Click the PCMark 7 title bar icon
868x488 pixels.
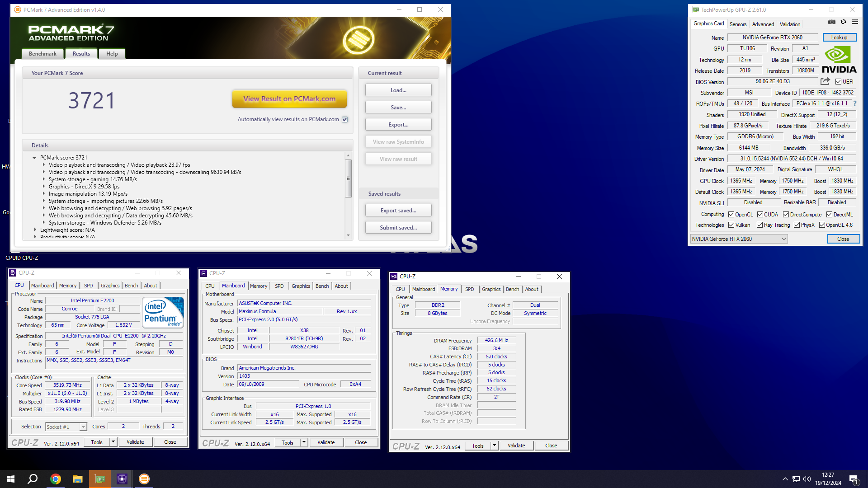(x=18, y=9)
